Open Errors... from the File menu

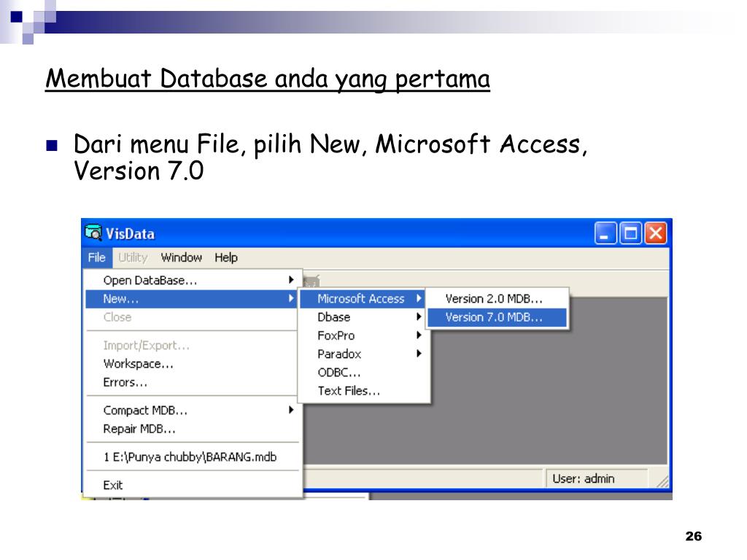pyautogui.click(x=192, y=382)
